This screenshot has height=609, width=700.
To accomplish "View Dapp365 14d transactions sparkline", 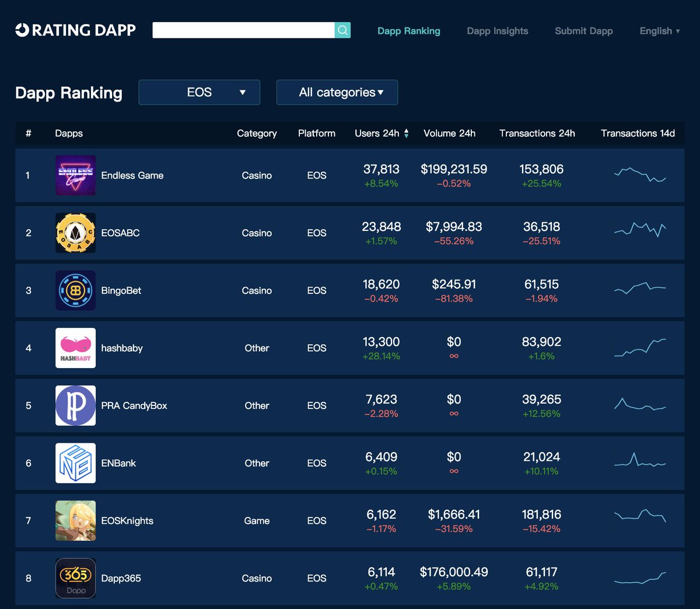I will pos(640,577).
